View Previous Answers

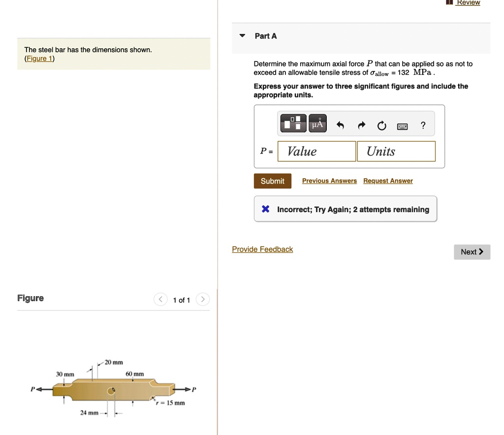(x=329, y=181)
